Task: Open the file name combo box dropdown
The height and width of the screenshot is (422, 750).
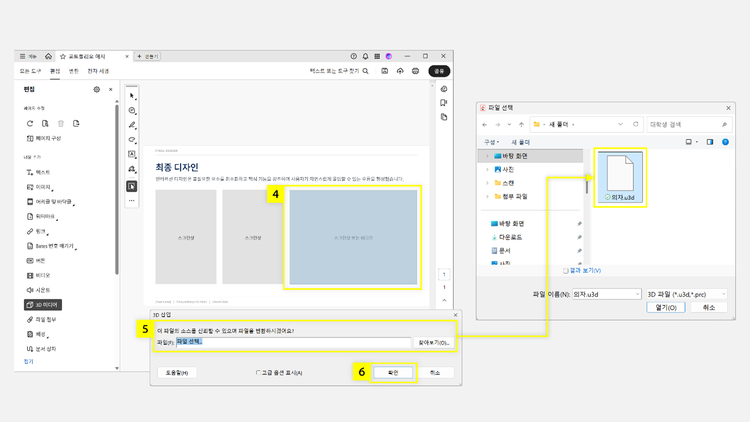Action: [x=637, y=294]
